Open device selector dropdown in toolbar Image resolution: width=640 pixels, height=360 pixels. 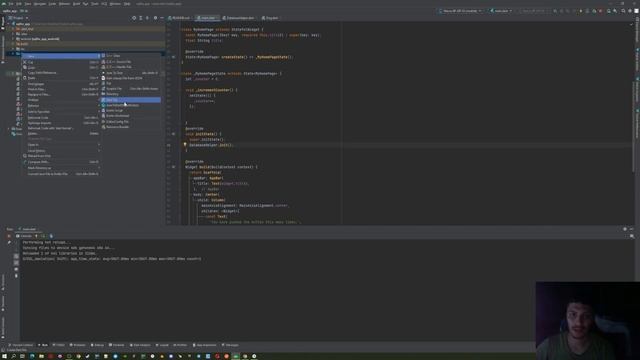coord(460,11)
